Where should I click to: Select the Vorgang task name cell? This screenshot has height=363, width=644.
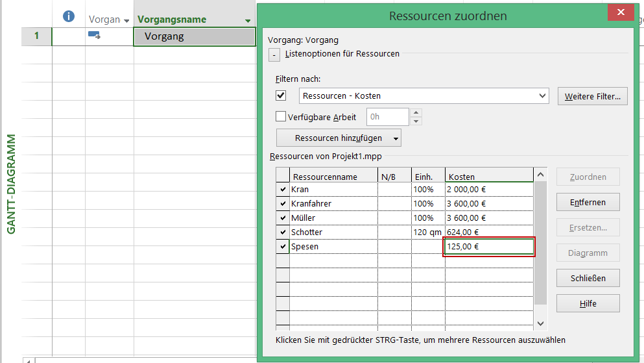pyautogui.click(x=194, y=36)
